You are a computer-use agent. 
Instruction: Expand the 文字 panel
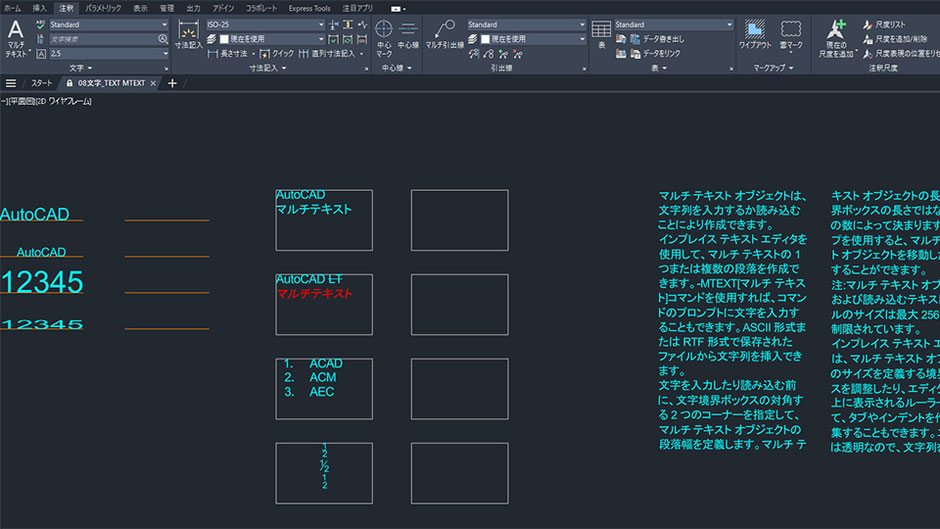80,68
